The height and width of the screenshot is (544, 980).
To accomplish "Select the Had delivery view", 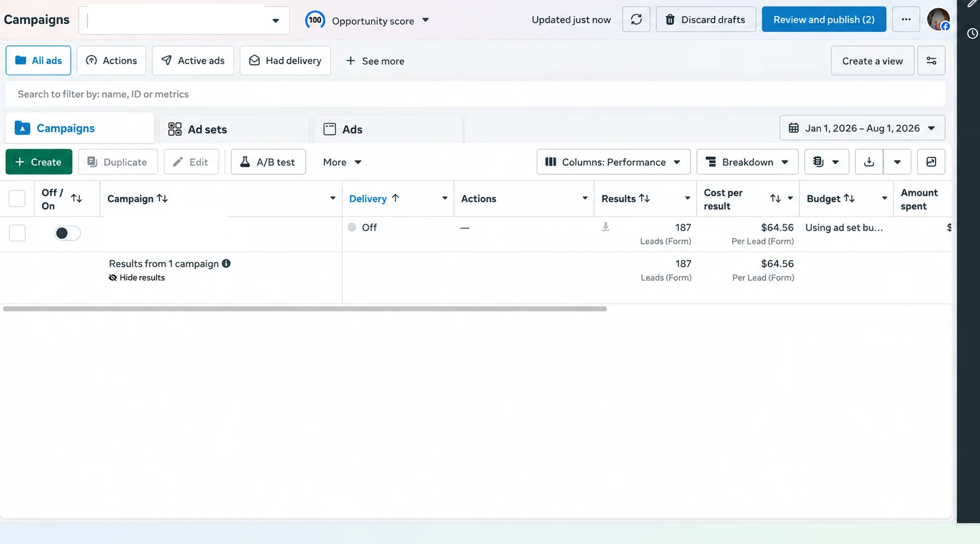I will [285, 61].
